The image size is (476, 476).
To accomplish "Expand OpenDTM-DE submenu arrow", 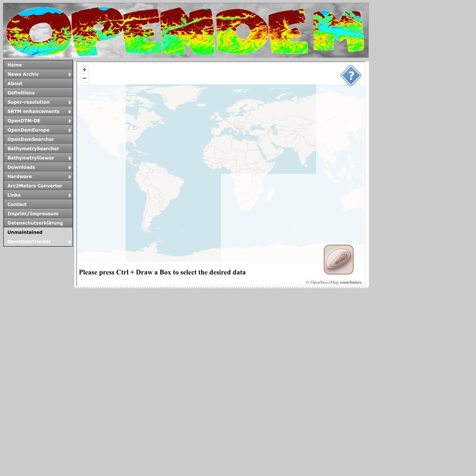I will [x=70, y=121].
